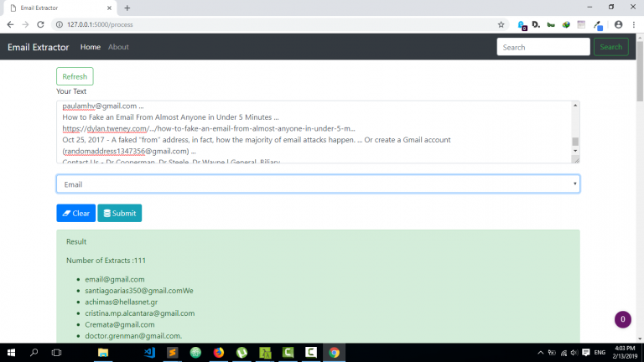644x362 pixels.
Task: Reload the page with the refresh icon
Action: (x=40, y=24)
